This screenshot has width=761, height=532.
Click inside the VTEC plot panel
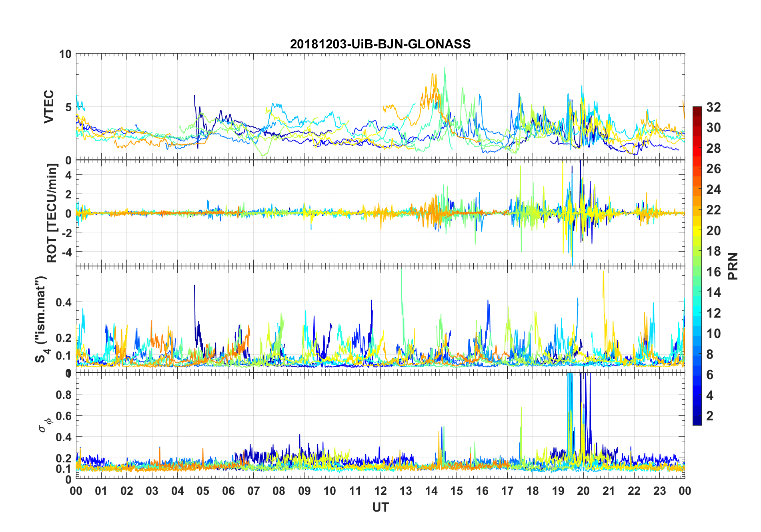coord(380,107)
